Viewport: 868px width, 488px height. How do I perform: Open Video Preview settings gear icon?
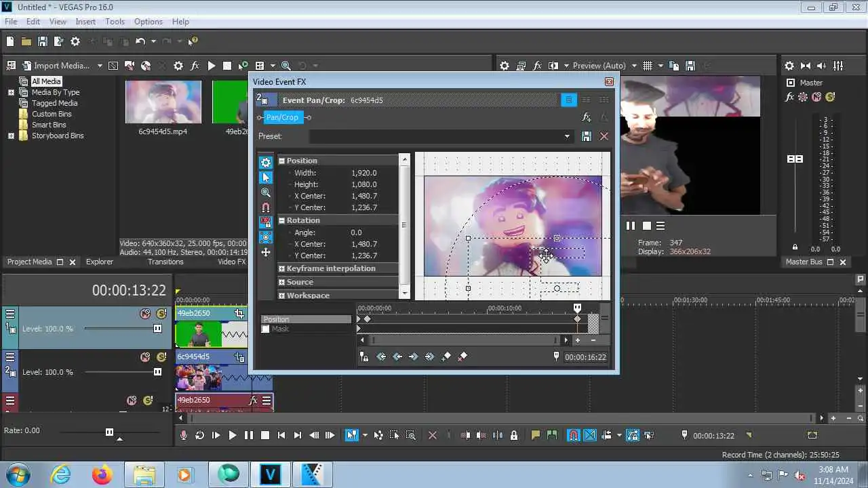point(505,66)
